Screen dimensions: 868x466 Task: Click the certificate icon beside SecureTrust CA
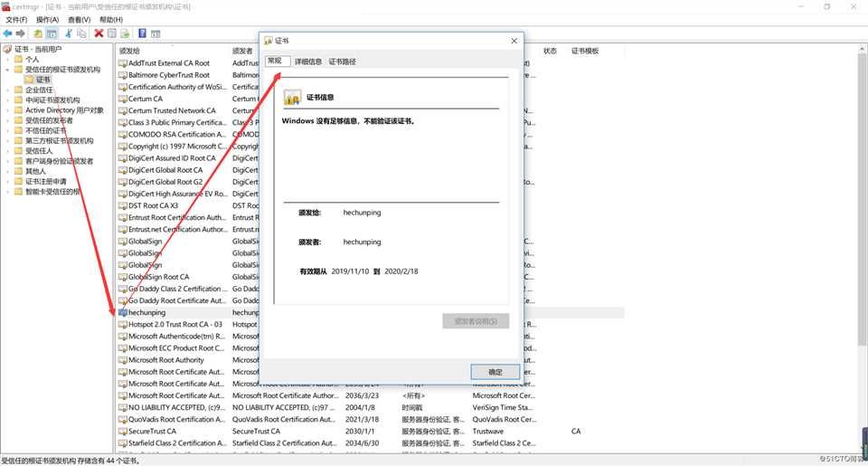point(122,431)
